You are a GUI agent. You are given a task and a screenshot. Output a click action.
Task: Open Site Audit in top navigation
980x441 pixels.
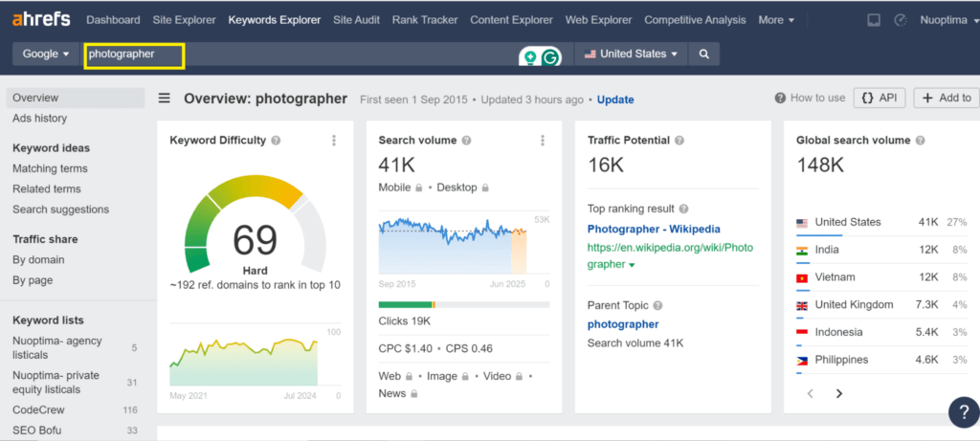356,20
